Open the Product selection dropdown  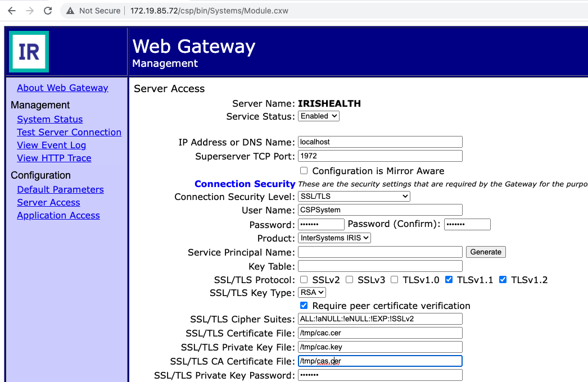coord(334,238)
